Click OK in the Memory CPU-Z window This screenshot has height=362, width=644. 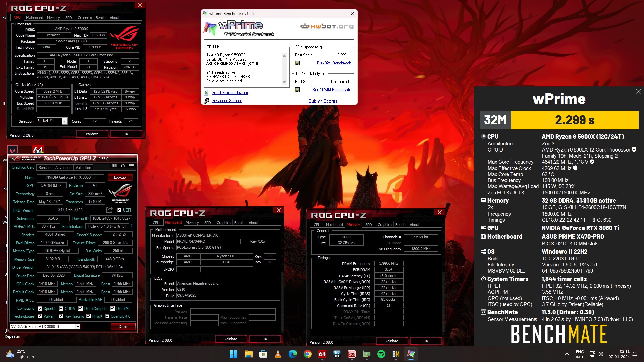pyautogui.click(x=426, y=341)
